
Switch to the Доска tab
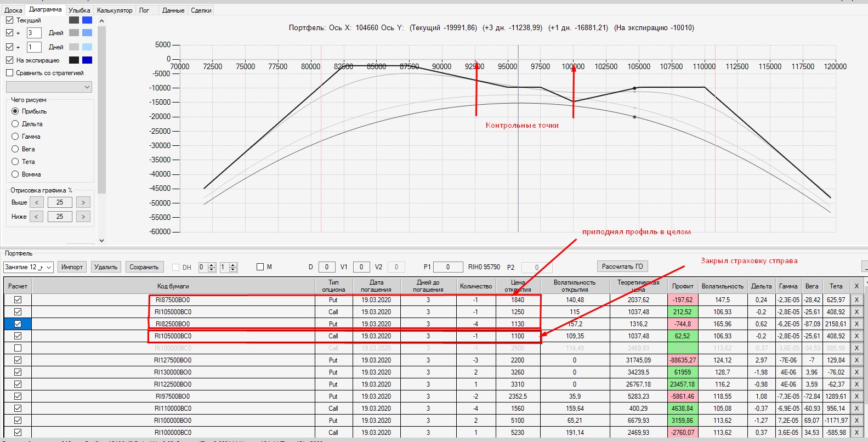tap(14, 10)
